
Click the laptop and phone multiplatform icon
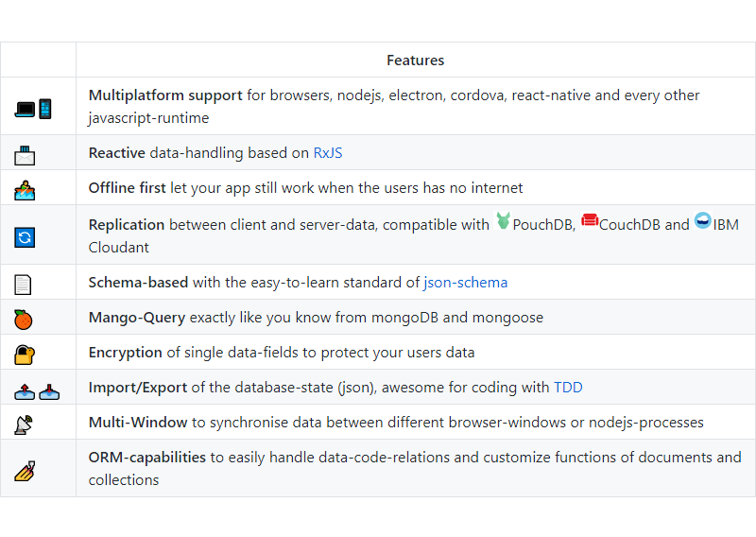click(x=33, y=109)
